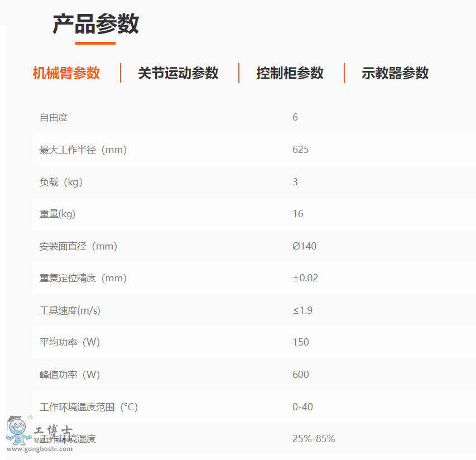Click the 25%-85% humidity value

[314, 439]
